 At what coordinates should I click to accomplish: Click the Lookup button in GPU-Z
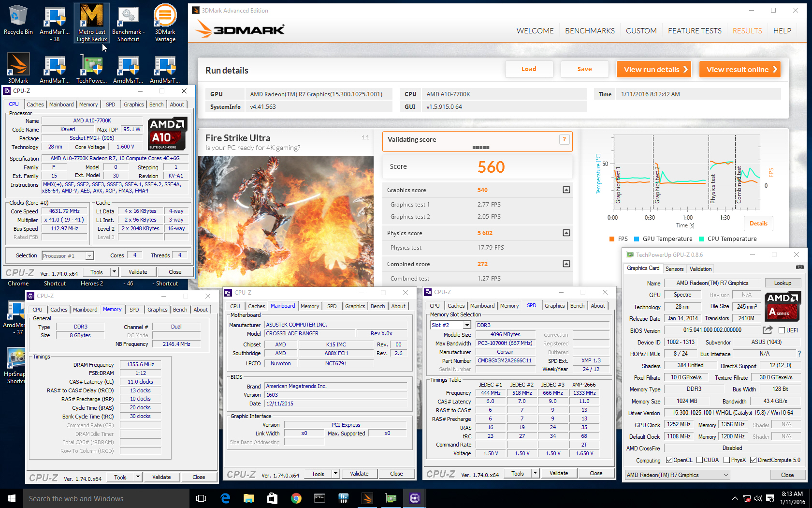pos(783,283)
